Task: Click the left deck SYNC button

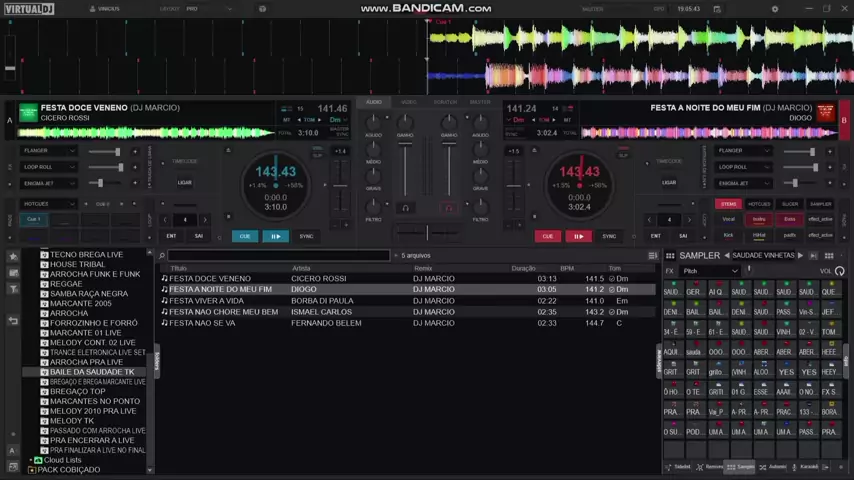Action: pos(306,236)
